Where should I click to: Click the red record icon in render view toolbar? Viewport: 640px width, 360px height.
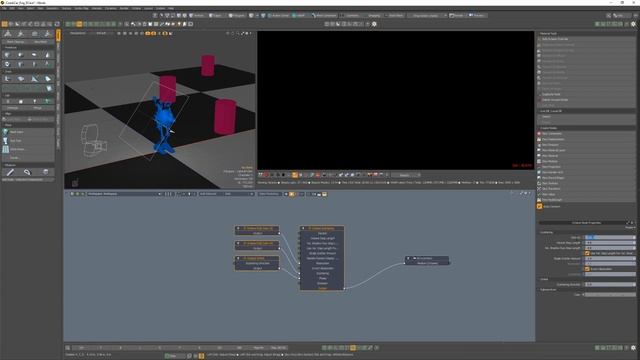tap(267, 175)
